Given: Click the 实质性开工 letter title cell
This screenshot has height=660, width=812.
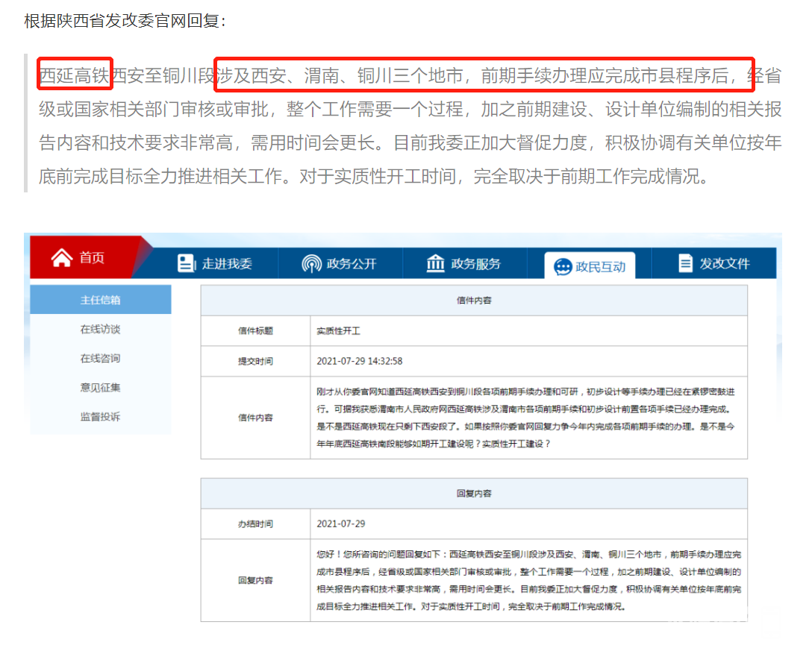Looking at the screenshot, I should pyautogui.click(x=338, y=330).
